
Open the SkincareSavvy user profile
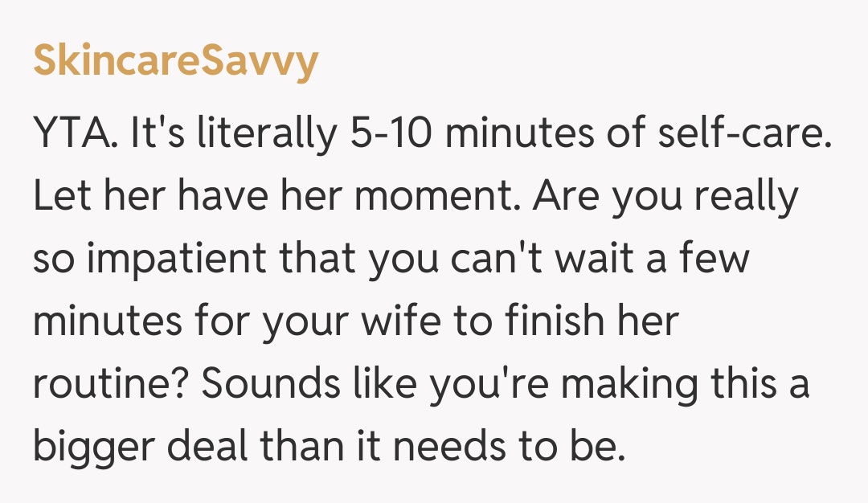[175, 62]
